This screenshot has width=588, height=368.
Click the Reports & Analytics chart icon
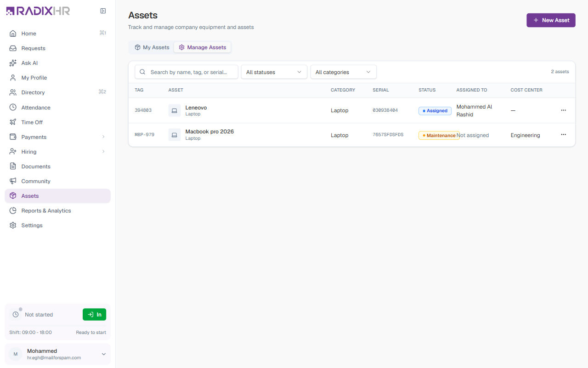click(13, 210)
